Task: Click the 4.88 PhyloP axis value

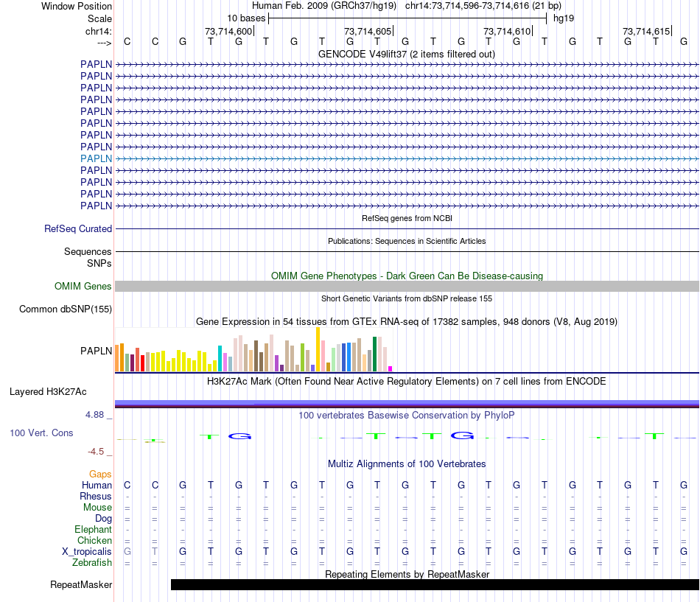Action: (x=94, y=415)
